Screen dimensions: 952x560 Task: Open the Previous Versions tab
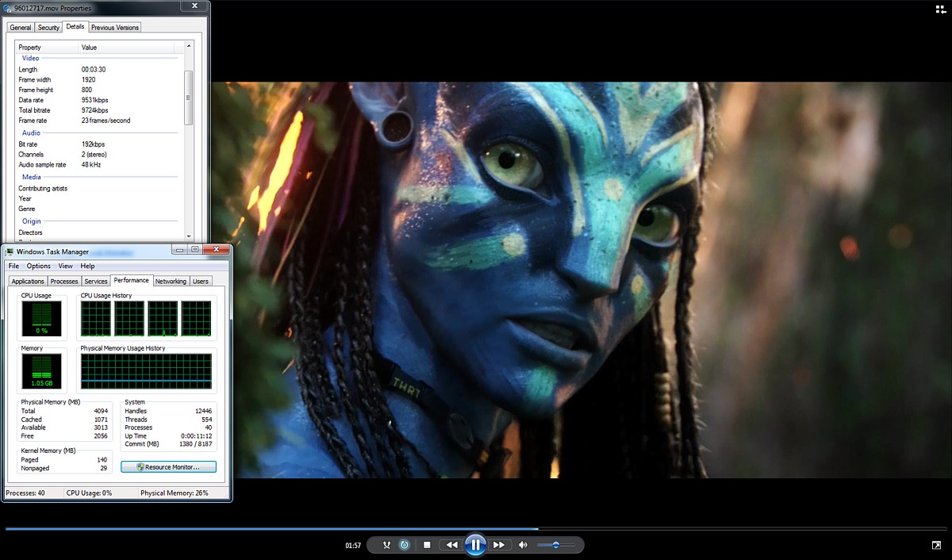[x=115, y=27]
